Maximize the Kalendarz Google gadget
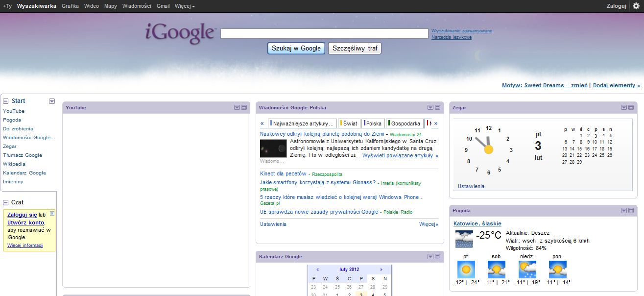Image resolution: width=644 pixels, height=296 pixels. [437, 256]
